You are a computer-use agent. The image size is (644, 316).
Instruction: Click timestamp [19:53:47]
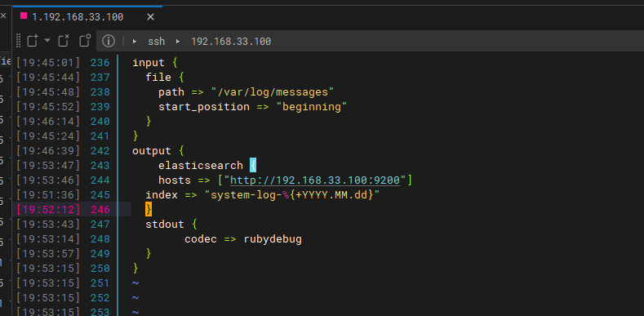click(47, 166)
